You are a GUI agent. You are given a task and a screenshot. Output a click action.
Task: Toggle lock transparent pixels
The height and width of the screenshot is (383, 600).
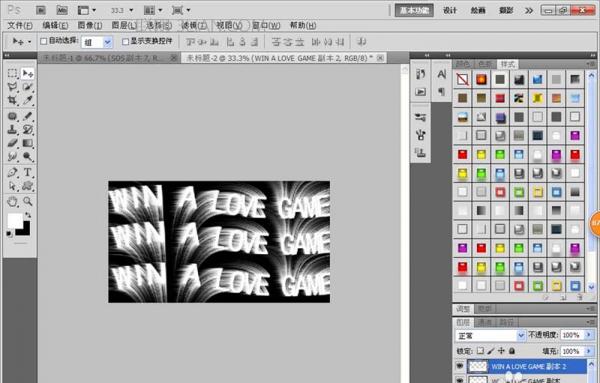(x=481, y=351)
